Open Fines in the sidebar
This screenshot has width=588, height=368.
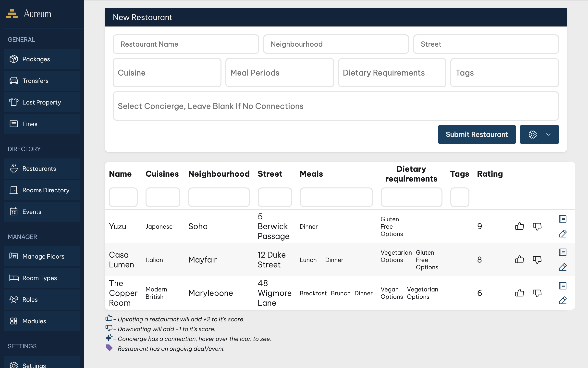(42, 124)
